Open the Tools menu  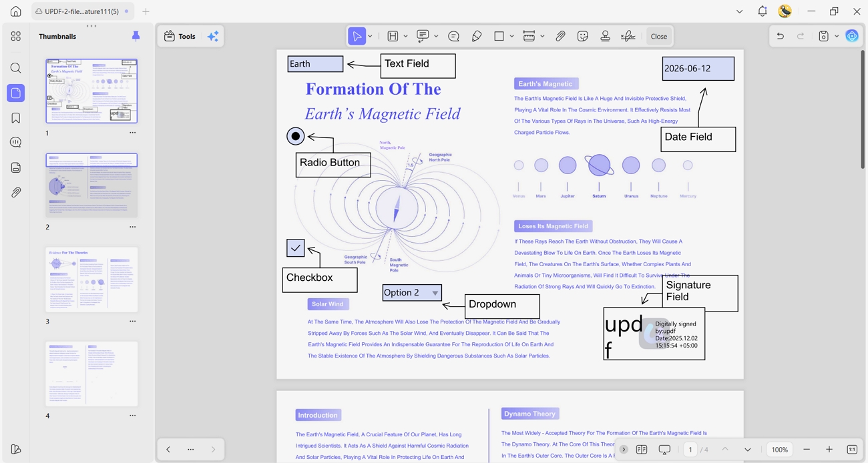tap(180, 36)
